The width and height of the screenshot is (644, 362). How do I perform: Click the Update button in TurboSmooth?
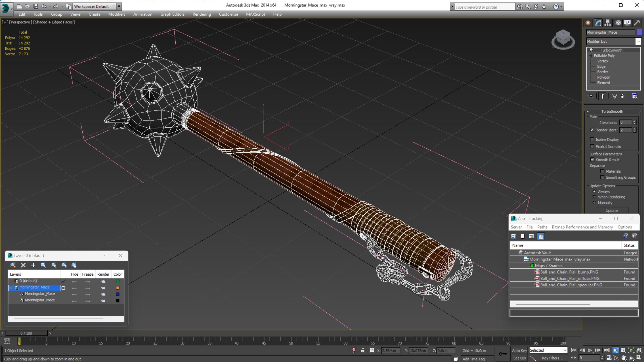point(611,210)
